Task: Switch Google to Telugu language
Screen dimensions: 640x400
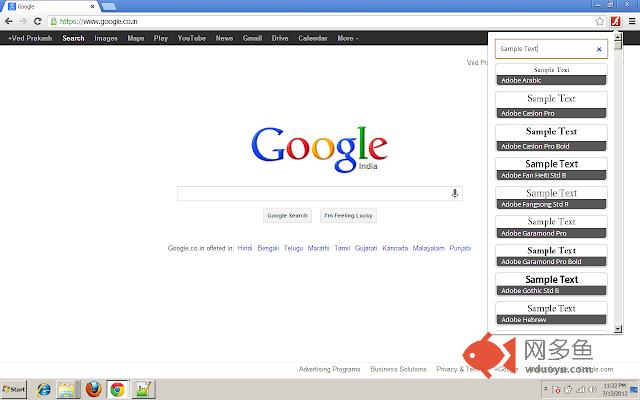Action: pos(293,248)
